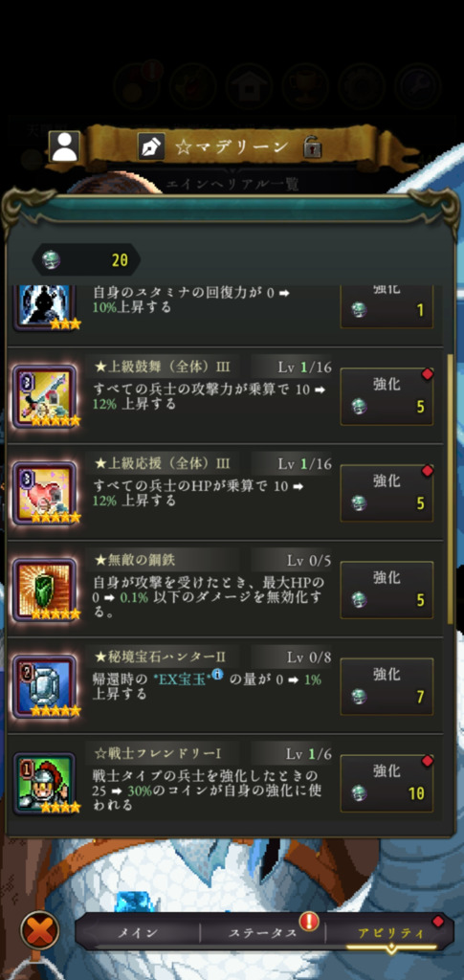Select the 秘境宝石ハンターII gem icon
The image size is (464, 980).
44,686
